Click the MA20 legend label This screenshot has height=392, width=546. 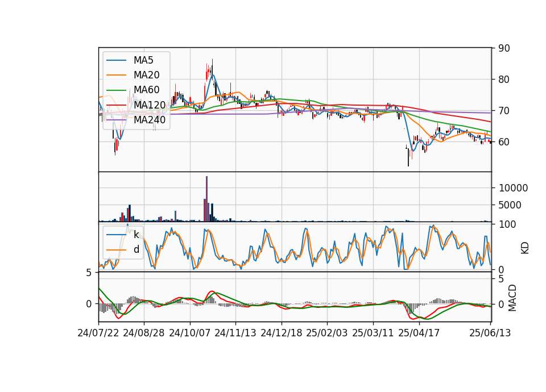click(x=146, y=75)
